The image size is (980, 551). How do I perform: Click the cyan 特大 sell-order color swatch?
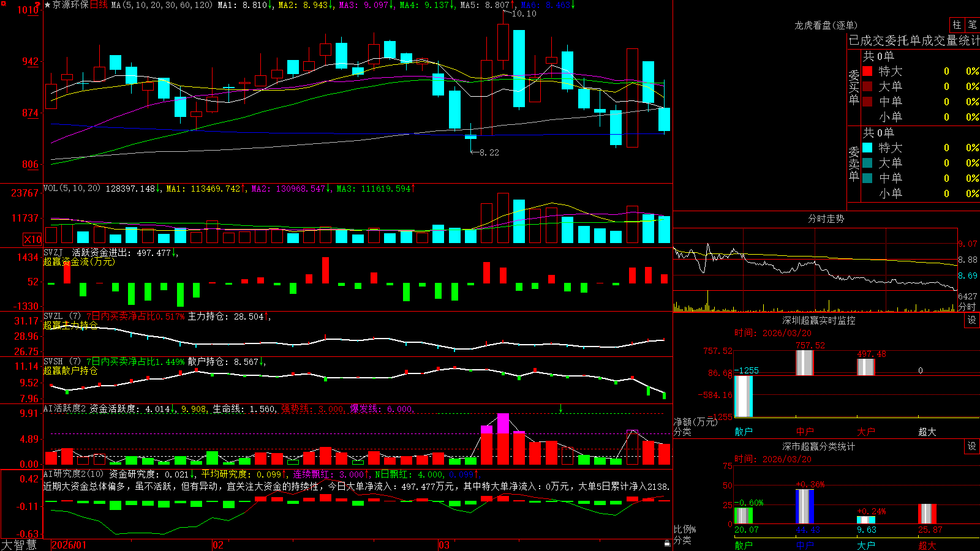pyautogui.click(x=867, y=148)
